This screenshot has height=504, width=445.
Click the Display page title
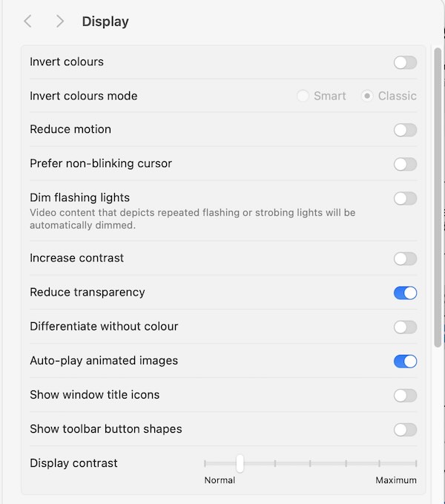point(105,22)
